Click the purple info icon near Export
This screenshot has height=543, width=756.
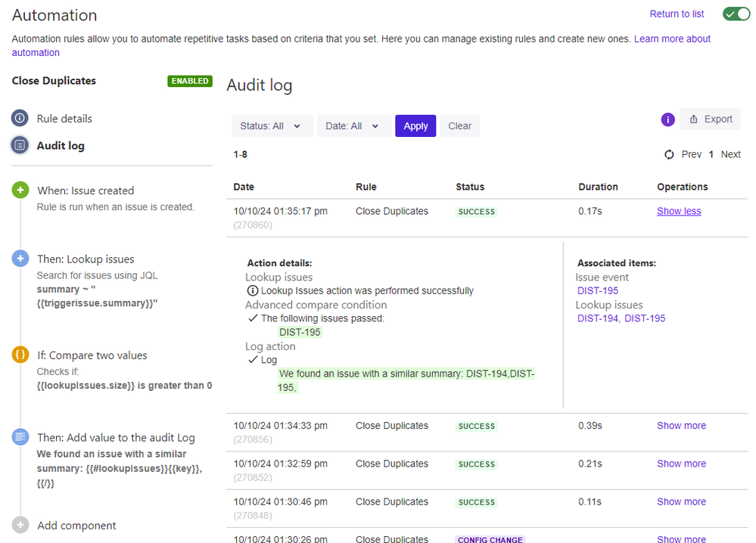coord(667,119)
